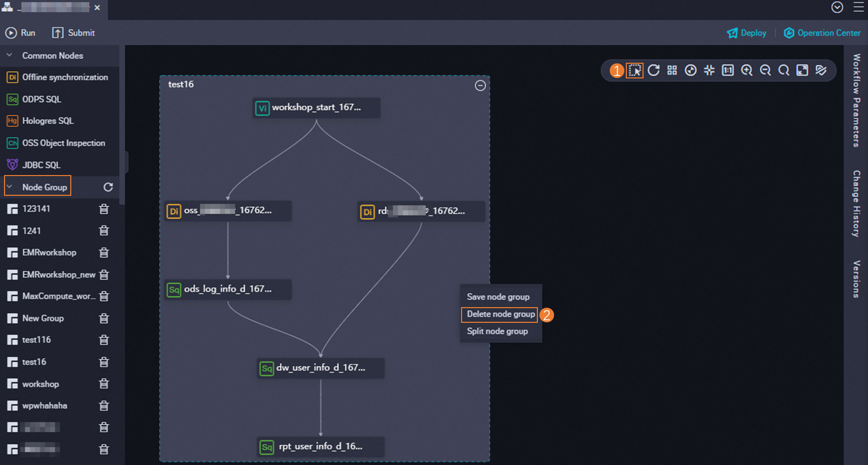Click trash icon next to wpwhahaha

coord(104,406)
